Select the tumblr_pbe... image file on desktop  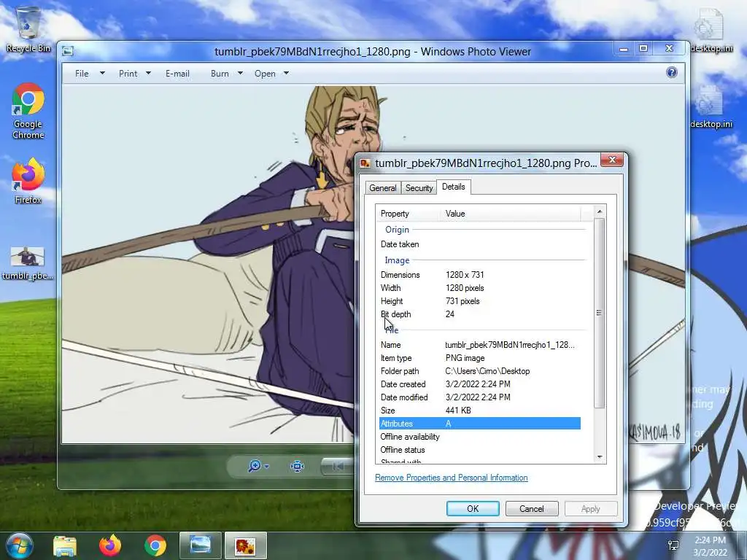click(27, 263)
